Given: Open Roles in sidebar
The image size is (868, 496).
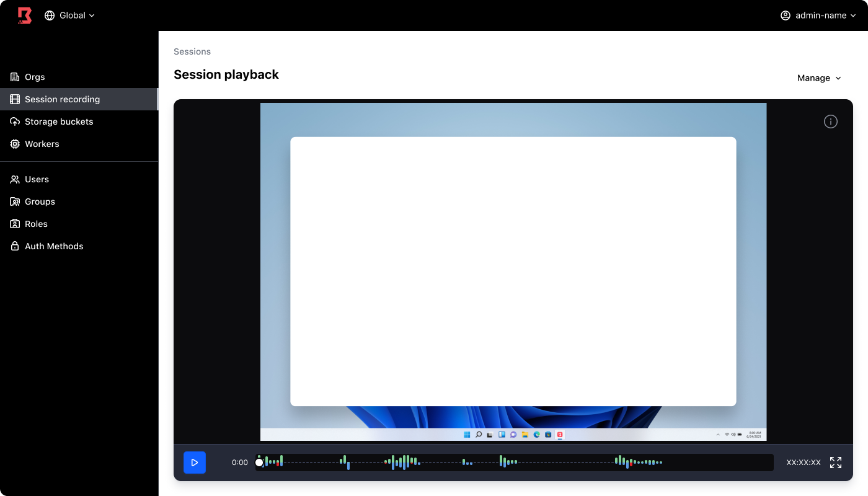Looking at the screenshot, I should [x=79, y=224].
